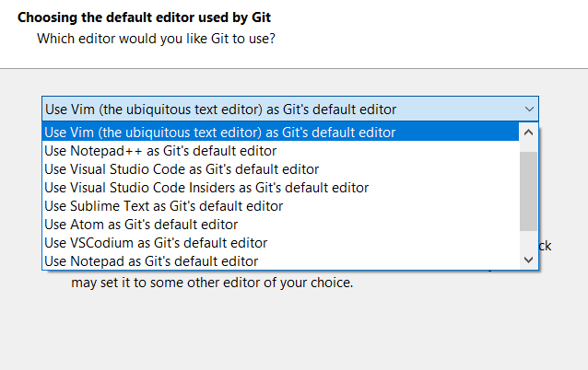The image size is (588, 370).
Task: Pick VSCodium as Git's default editor
Action: (156, 243)
